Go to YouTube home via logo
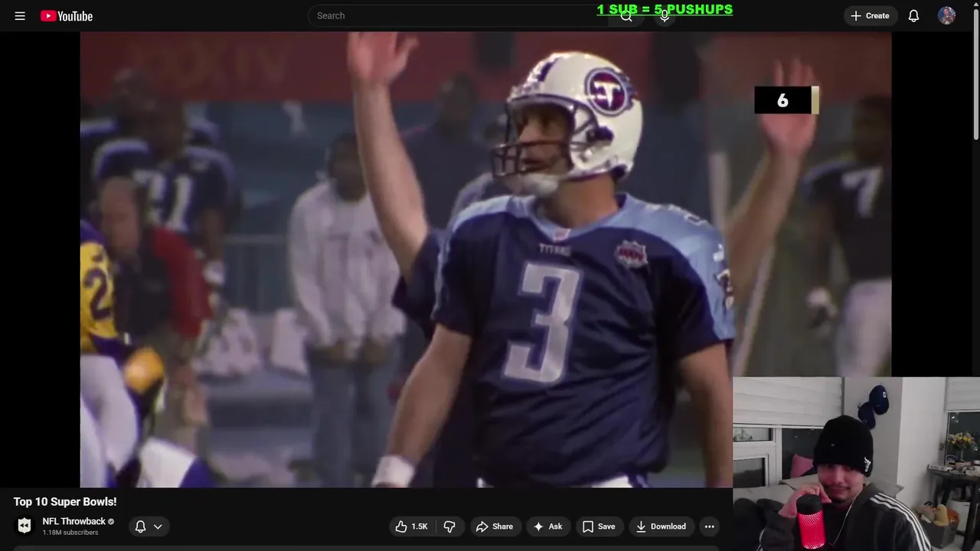The height and width of the screenshot is (551, 980). 67,15
